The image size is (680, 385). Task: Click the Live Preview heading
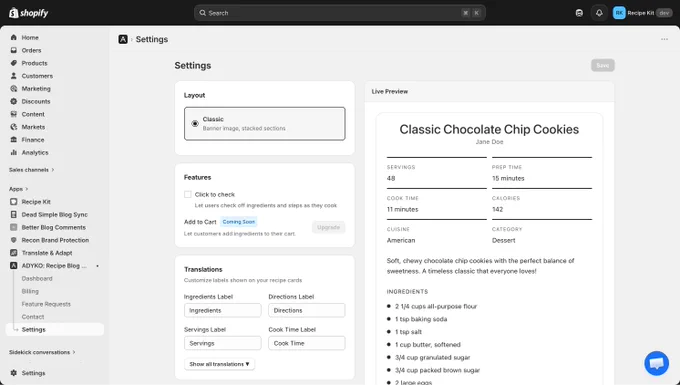point(389,92)
